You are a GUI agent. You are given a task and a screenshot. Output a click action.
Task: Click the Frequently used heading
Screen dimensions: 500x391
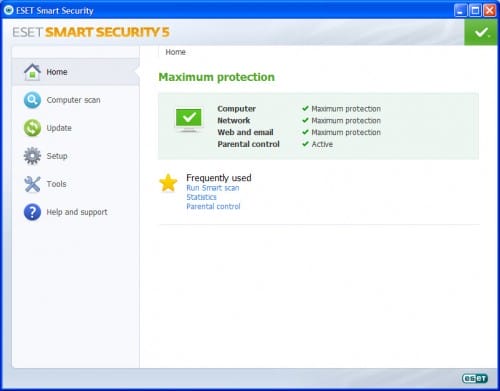(x=219, y=178)
